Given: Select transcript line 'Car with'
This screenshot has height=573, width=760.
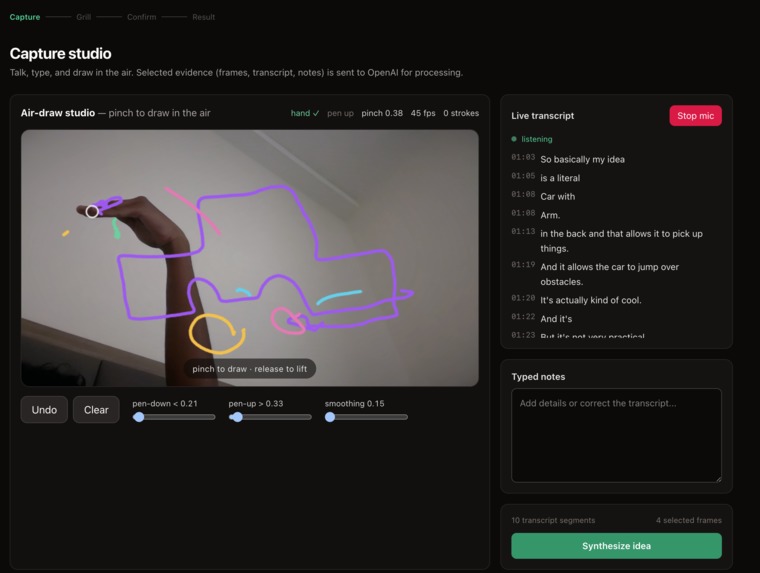Looking at the screenshot, I should point(557,196).
